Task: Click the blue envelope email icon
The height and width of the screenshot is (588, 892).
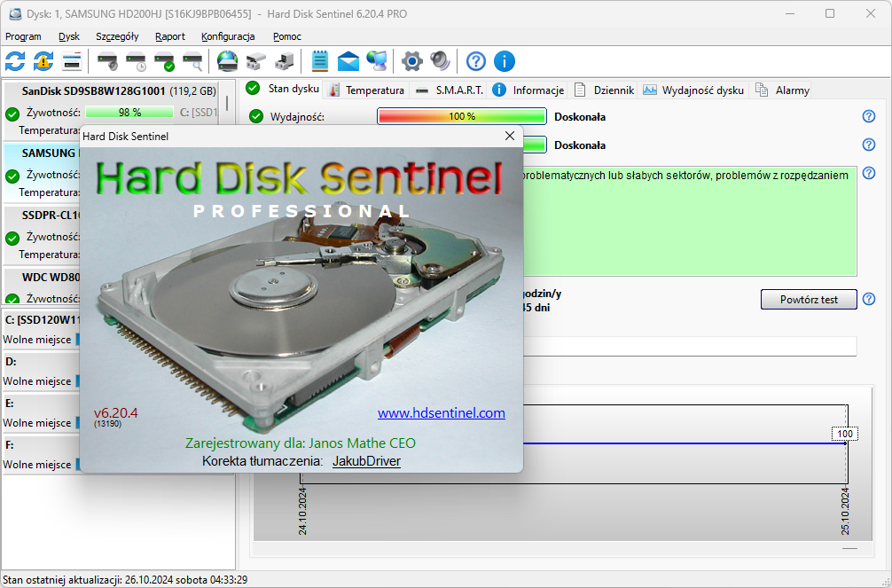Action: 348,61
